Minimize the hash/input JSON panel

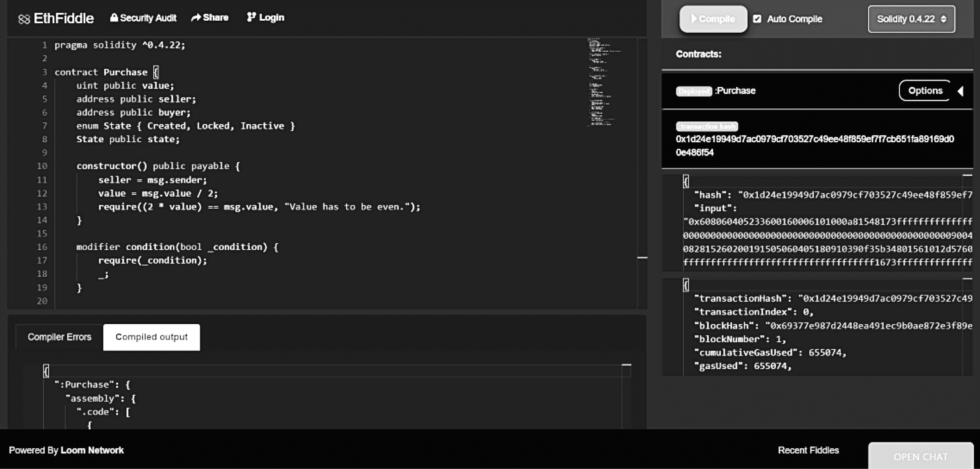click(x=967, y=175)
